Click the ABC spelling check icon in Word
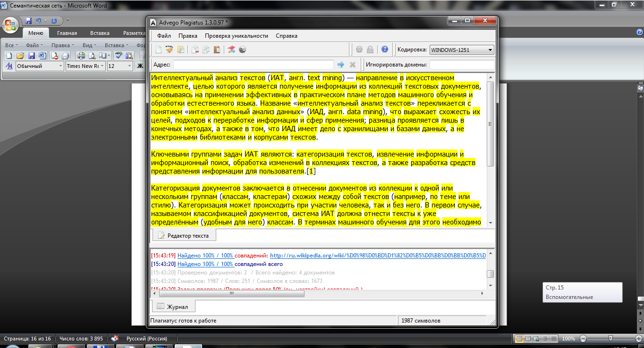This screenshot has width=644, height=348. [119, 56]
